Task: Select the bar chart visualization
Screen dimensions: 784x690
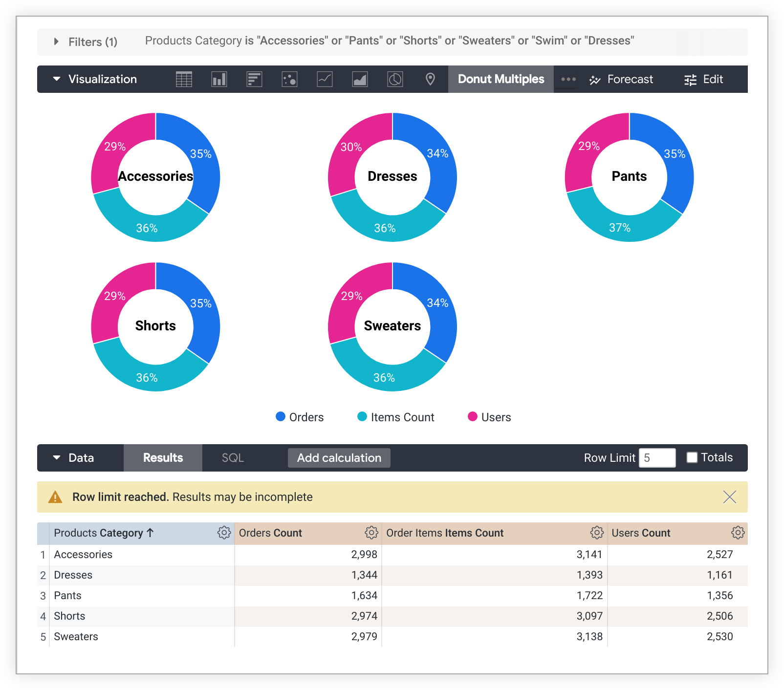Action: tap(254, 79)
